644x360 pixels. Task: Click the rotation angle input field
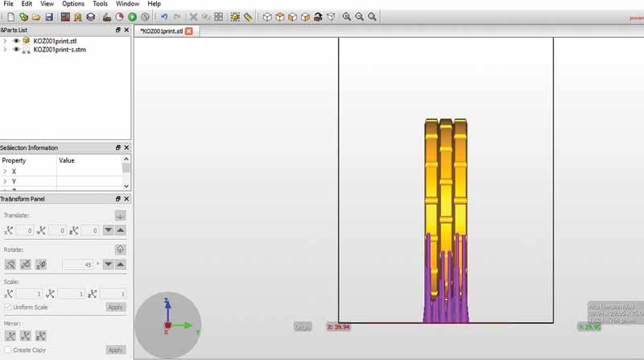(x=76, y=264)
